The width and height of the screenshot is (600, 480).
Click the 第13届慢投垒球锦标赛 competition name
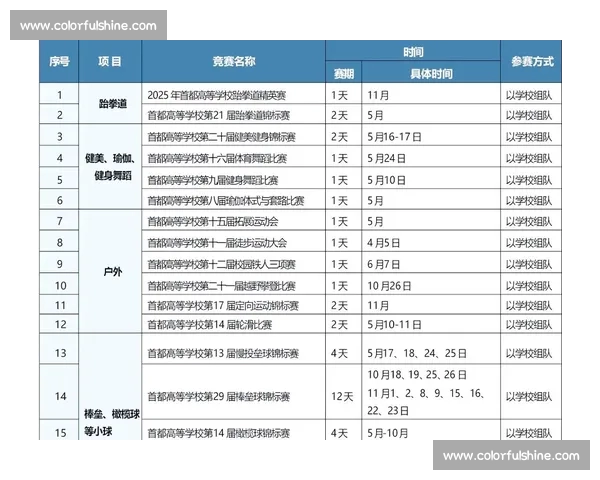pyautogui.click(x=223, y=353)
